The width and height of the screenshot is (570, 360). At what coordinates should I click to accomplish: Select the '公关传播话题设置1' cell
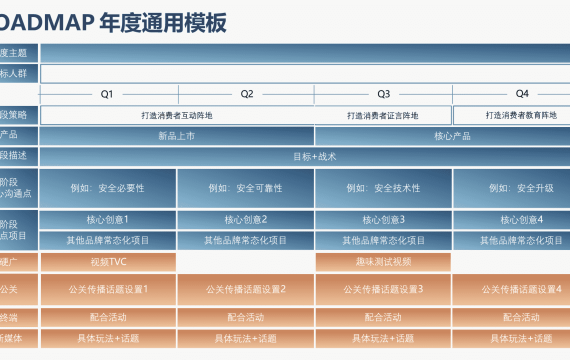(108, 289)
